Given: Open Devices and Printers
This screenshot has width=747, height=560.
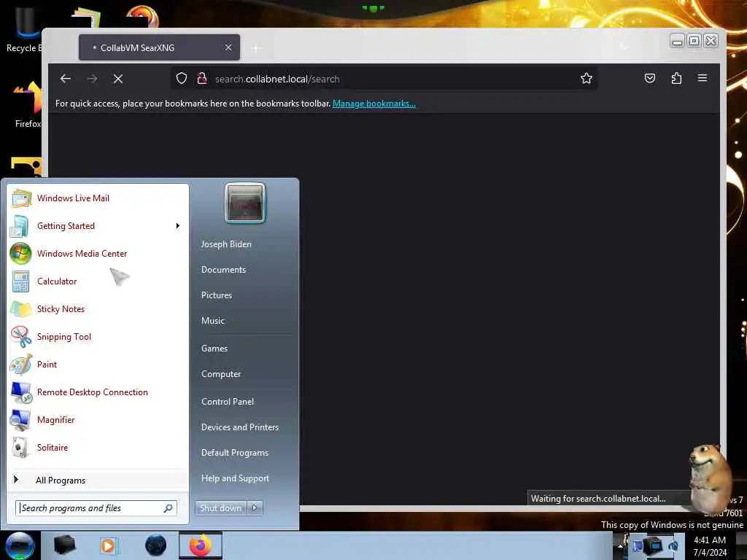Looking at the screenshot, I should [x=240, y=427].
